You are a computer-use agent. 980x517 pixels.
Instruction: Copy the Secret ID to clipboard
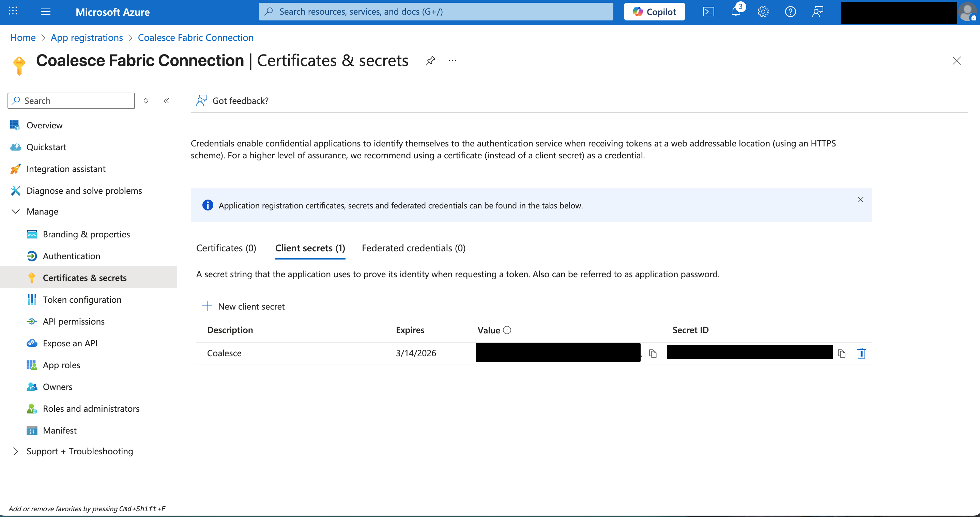(842, 354)
